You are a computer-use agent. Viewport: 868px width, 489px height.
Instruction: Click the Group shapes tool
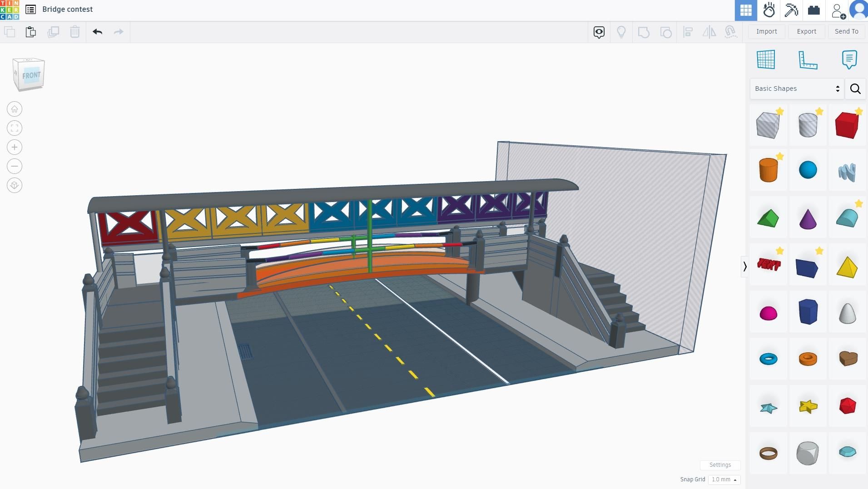tap(644, 32)
